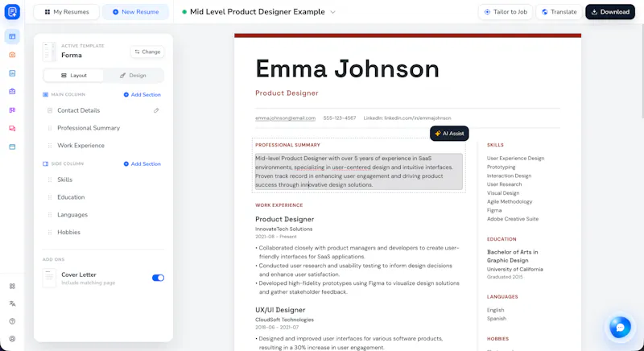Click the language translate icon in sidebar
This screenshot has height=351, width=644.
click(x=12, y=304)
